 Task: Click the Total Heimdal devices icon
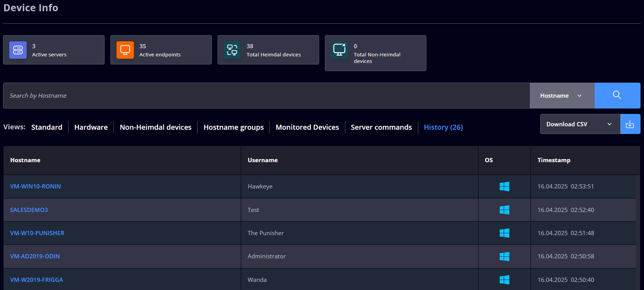click(232, 50)
